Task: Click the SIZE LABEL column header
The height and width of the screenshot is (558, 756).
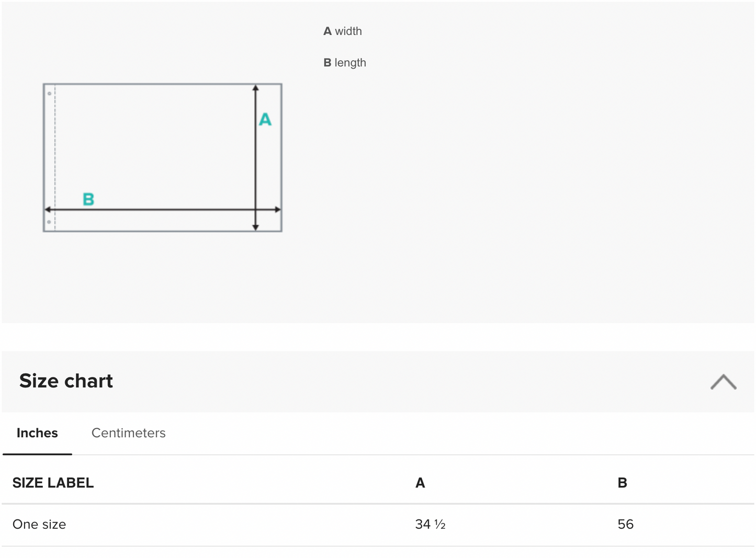Action: (x=53, y=483)
